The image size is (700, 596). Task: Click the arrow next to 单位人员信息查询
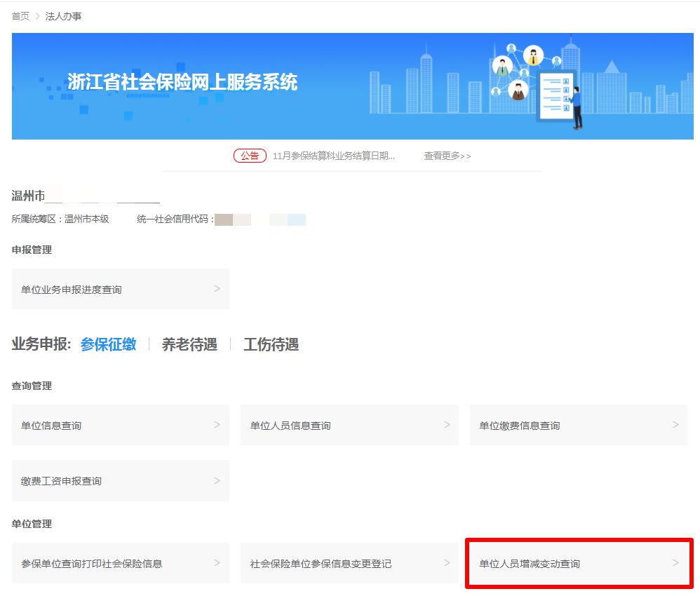(x=447, y=425)
